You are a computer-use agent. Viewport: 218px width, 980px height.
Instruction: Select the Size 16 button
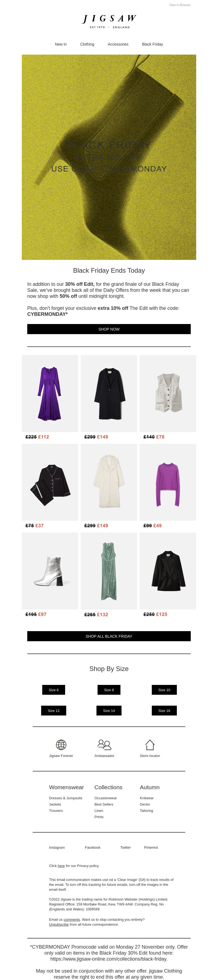coord(164,711)
